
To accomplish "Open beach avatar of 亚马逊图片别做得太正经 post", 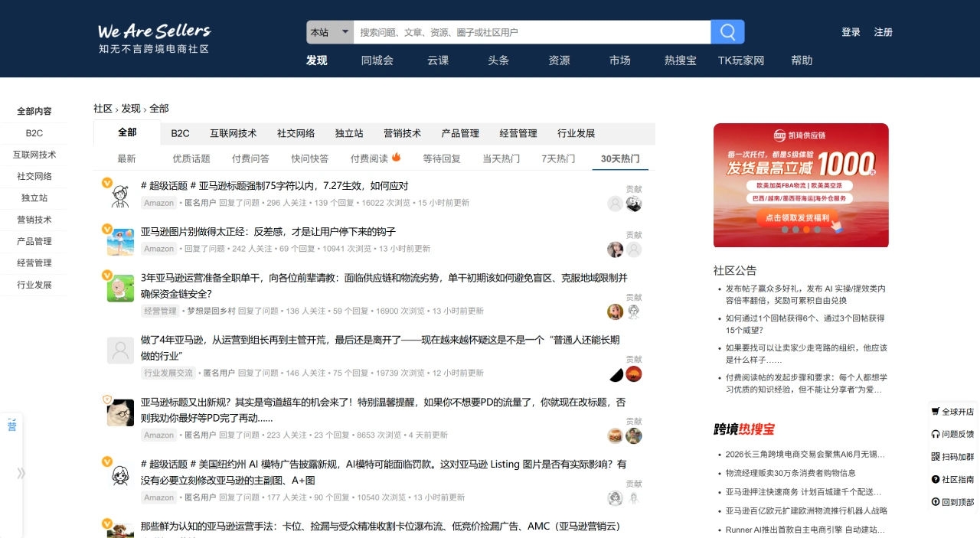I will click(120, 242).
